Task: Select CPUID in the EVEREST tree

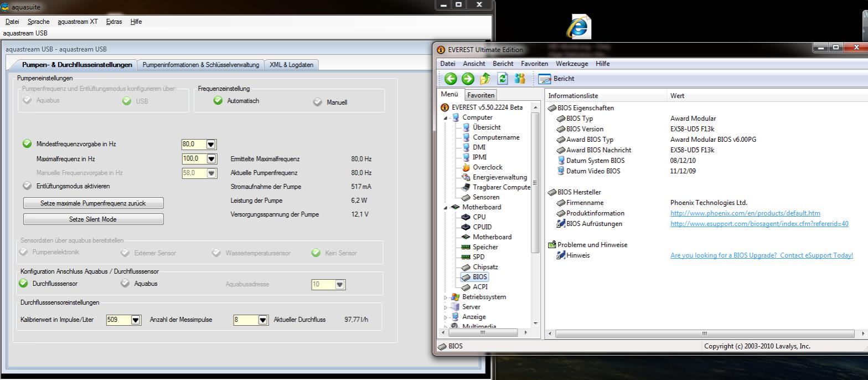Action: pos(482,227)
